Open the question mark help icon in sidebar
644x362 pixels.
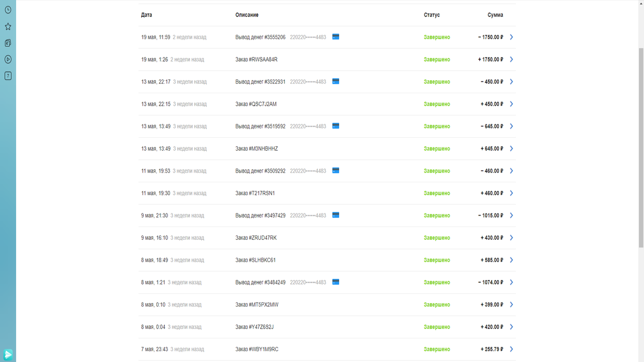pyautogui.click(x=8, y=76)
